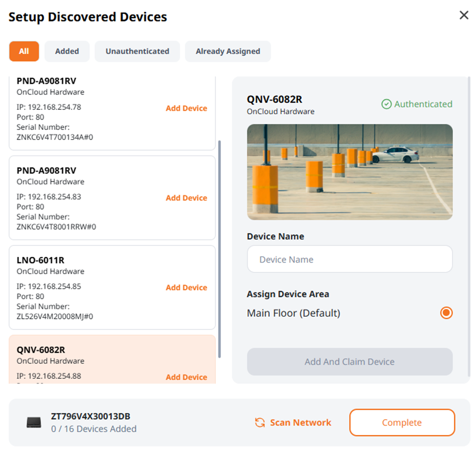Click the IP: 192.168.254.85 text

[48, 286]
